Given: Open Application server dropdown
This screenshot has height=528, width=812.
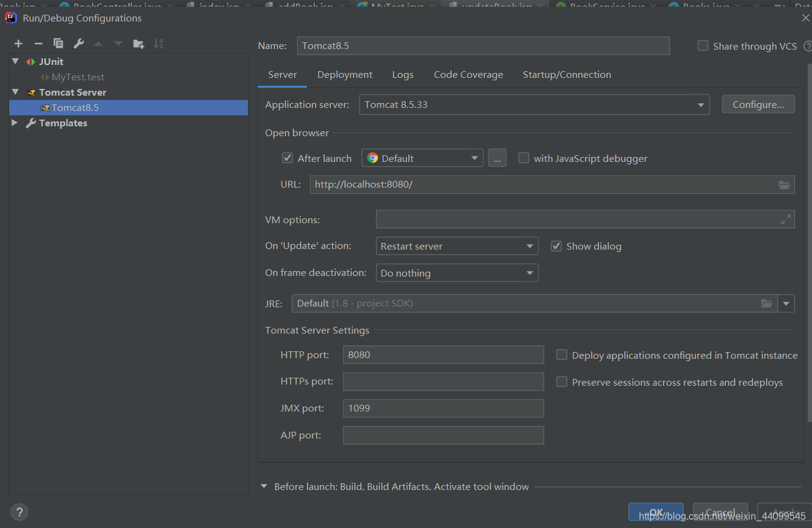Looking at the screenshot, I should coord(534,105).
